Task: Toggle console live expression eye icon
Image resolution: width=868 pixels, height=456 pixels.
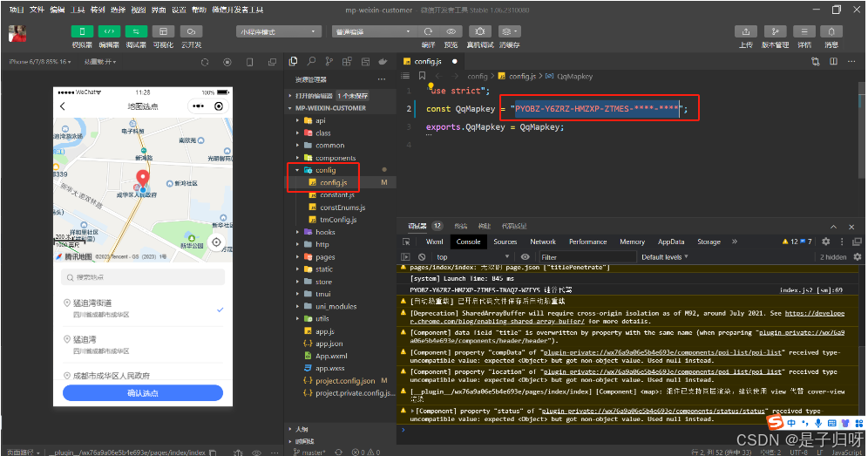Action: (525, 257)
